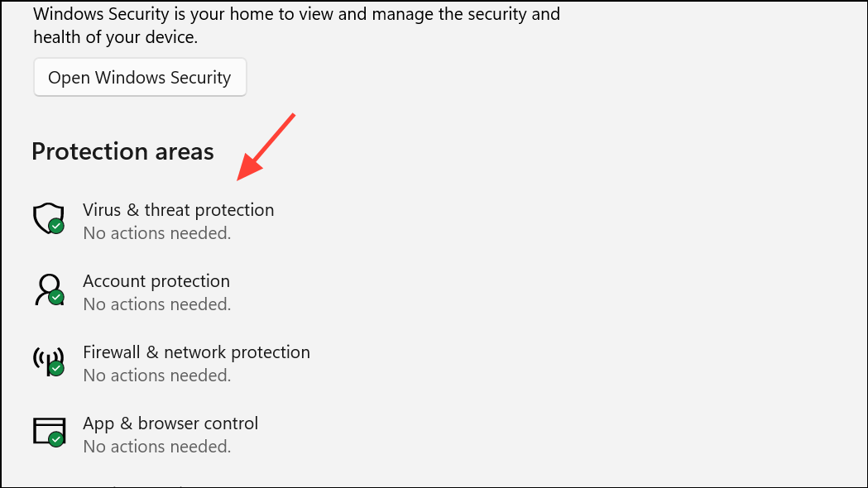Click green checkmark badge on browser control icon
The width and height of the screenshot is (868, 488).
point(56,440)
